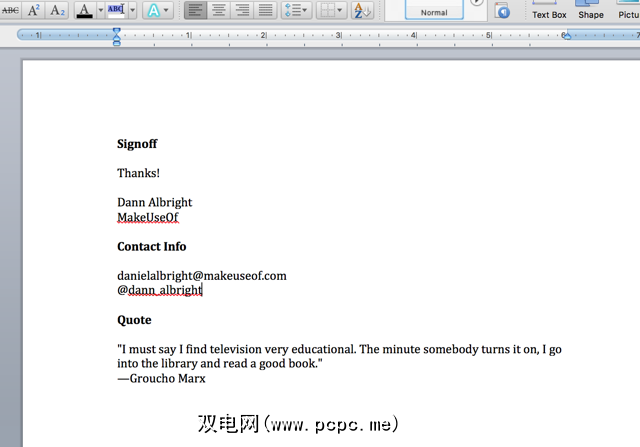Click the email danielalbright@makeuseof.com
This screenshot has width=640, height=447.
click(x=202, y=276)
